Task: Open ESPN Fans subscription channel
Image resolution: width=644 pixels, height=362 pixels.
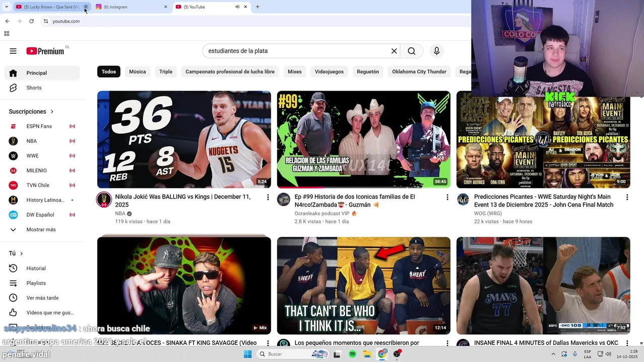Action: click(x=42, y=126)
